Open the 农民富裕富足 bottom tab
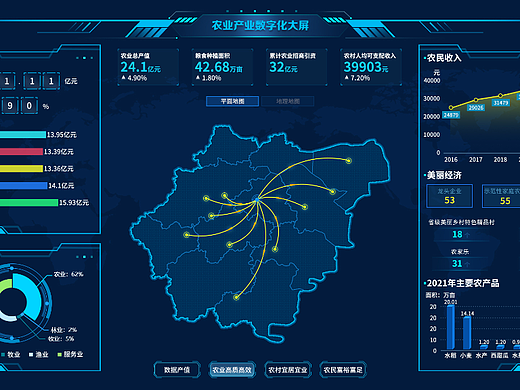This screenshot has width=520, height=390. [343, 370]
